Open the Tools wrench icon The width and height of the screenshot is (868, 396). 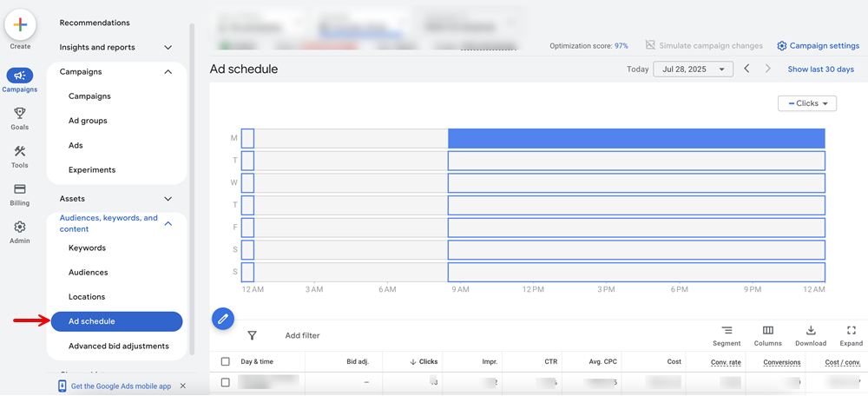20,151
